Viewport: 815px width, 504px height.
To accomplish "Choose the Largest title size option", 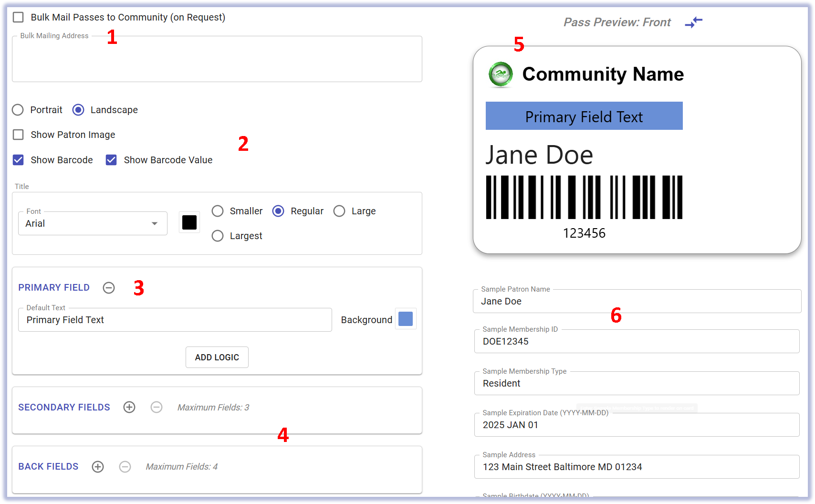I will pyautogui.click(x=218, y=236).
